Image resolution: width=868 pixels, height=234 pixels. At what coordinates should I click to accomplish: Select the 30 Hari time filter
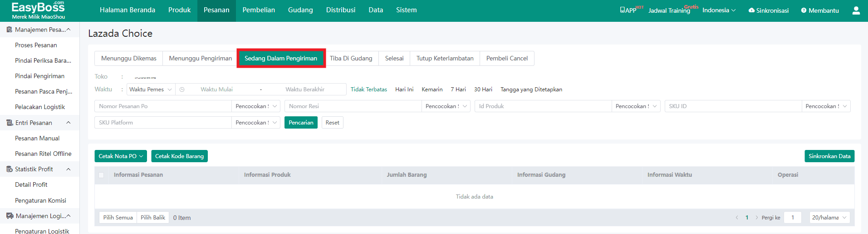click(483, 90)
